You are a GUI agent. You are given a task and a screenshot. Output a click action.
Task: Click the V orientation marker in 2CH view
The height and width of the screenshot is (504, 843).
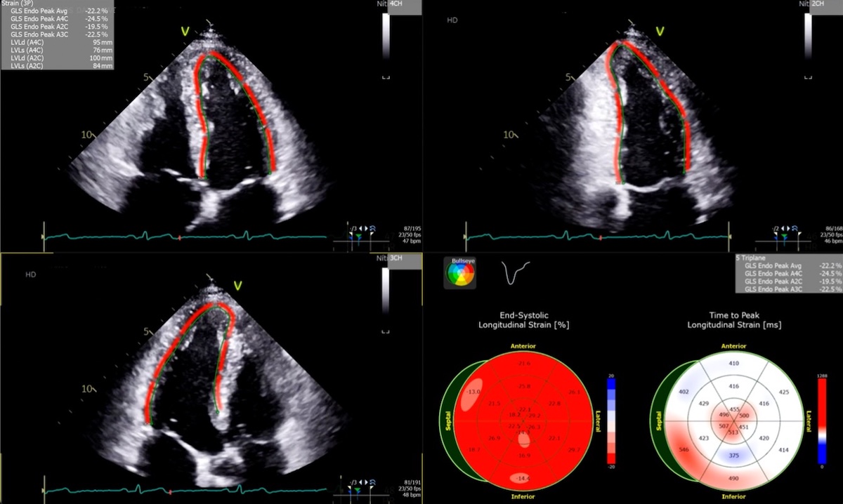point(660,31)
